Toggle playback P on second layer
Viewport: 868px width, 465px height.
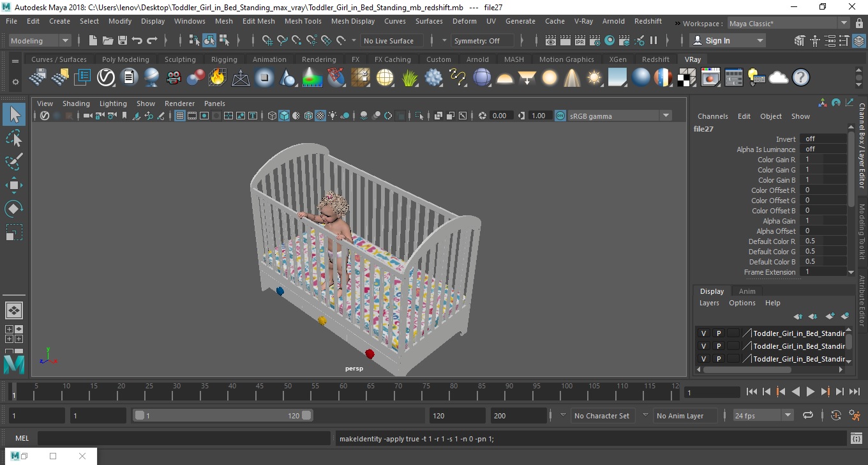point(718,346)
